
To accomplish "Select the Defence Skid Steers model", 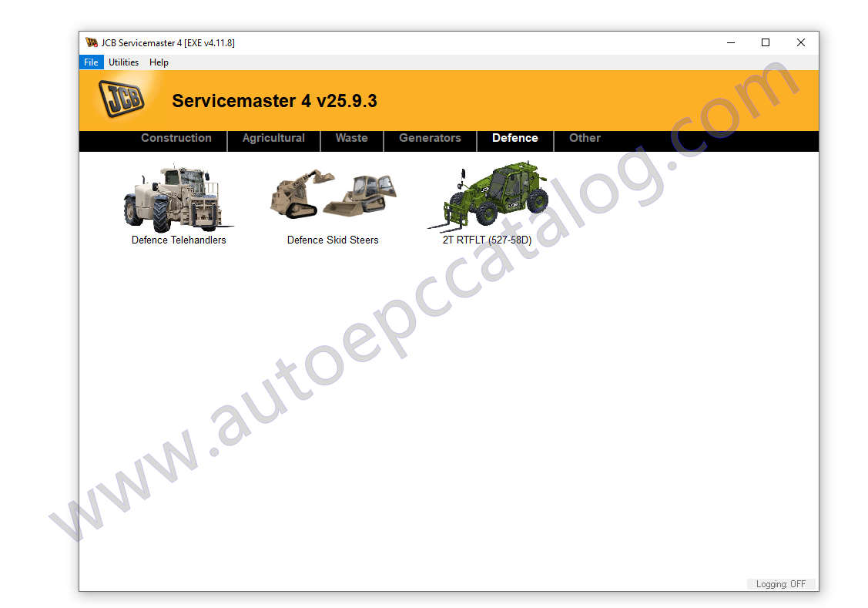I will [332, 240].
